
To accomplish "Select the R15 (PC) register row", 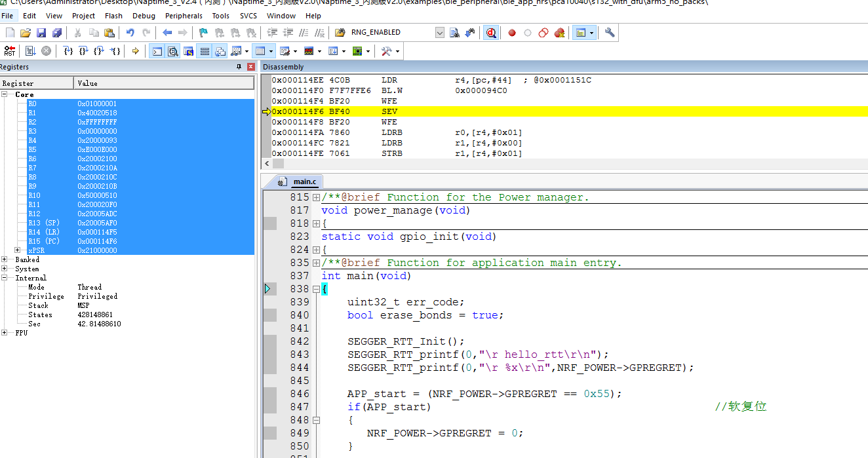I will (x=127, y=241).
